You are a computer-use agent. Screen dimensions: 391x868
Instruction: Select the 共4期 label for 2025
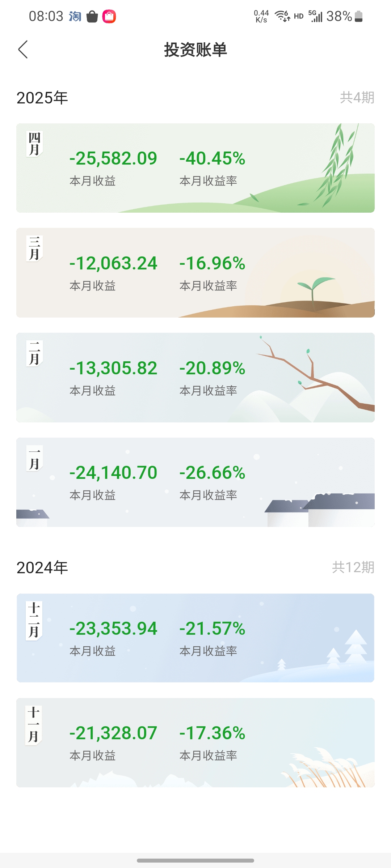coord(357,98)
